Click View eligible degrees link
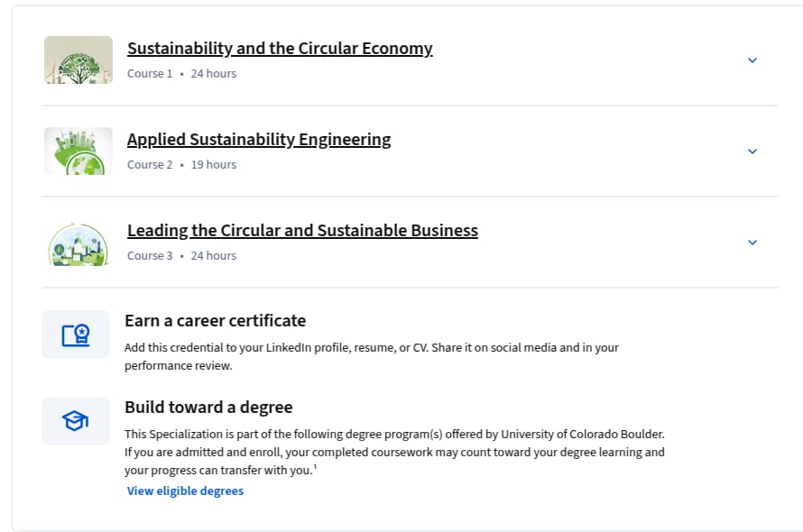803x532 pixels. (x=185, y=491)
